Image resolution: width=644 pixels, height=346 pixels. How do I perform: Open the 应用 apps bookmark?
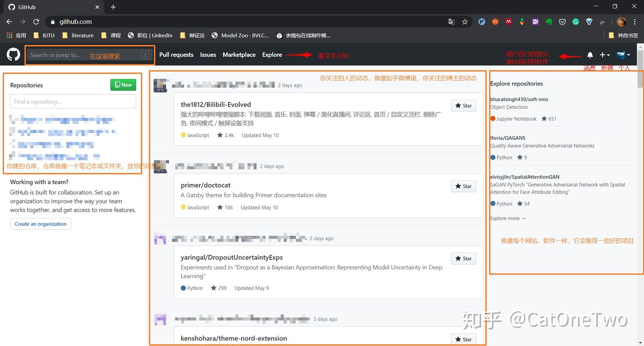click(16, 35)
